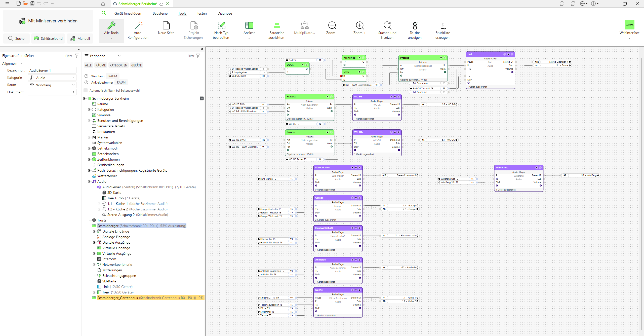Viewport: 644px width, 336px height.
Task: Click Nach Typ bearbeiten icon
Action: [221, 26]
